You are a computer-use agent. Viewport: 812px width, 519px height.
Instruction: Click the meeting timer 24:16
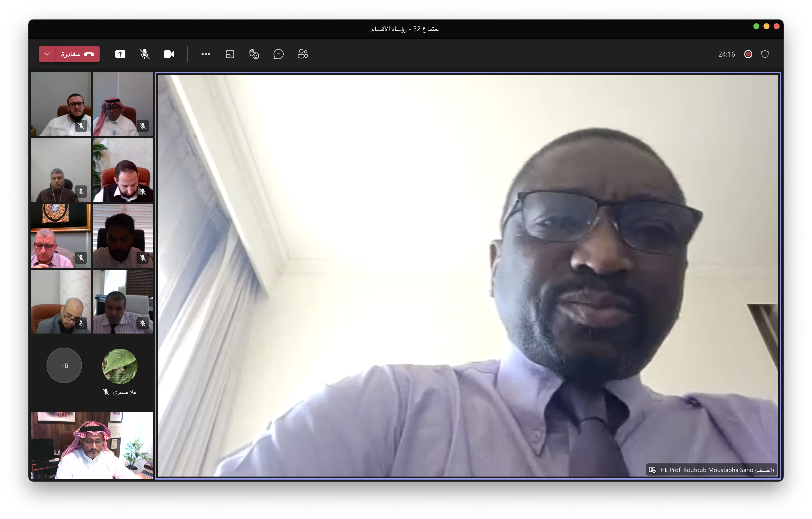[x=726, y=54]
